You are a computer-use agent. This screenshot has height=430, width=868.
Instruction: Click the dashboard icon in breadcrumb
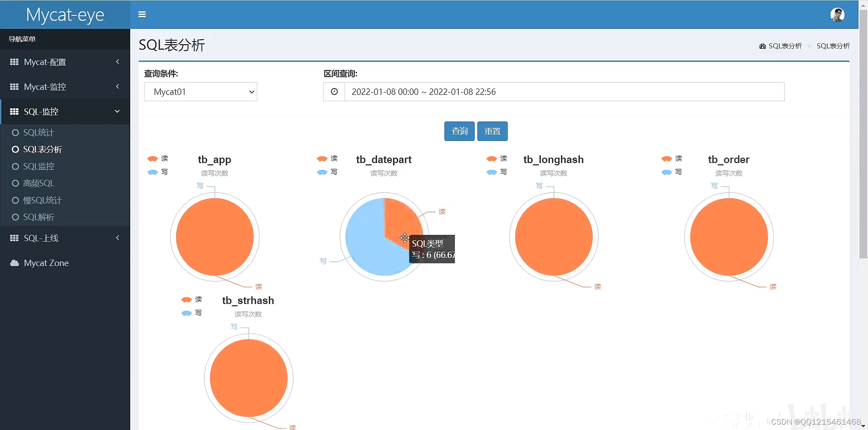coord(763,46)
